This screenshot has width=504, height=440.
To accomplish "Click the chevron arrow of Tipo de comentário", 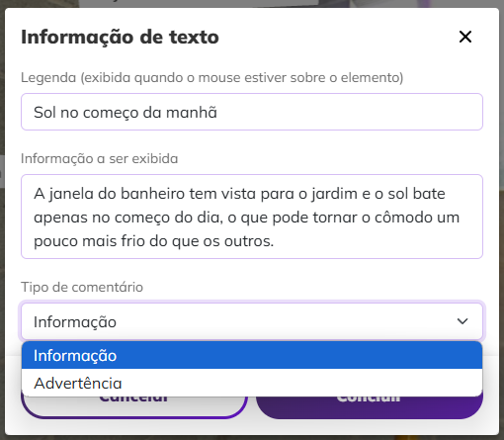I will pyautogui.click(x=462, y=321).
